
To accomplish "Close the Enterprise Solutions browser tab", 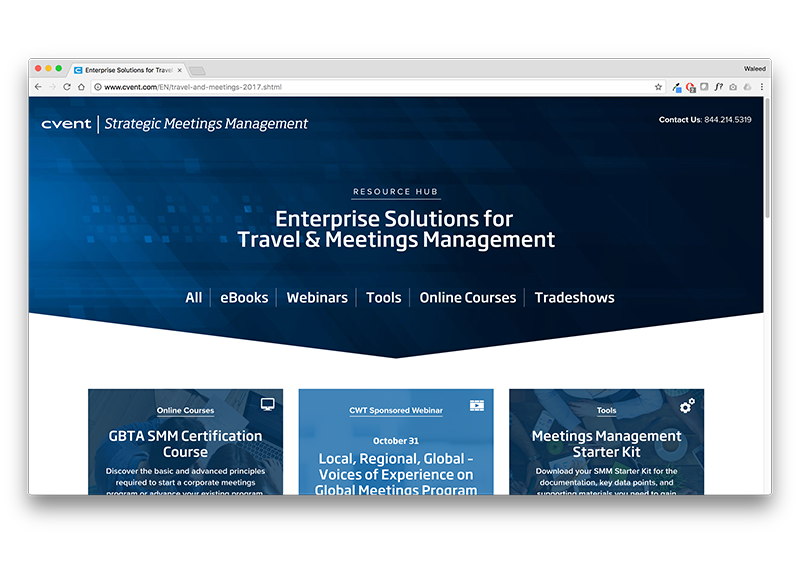I will click(x=180, y=70).
